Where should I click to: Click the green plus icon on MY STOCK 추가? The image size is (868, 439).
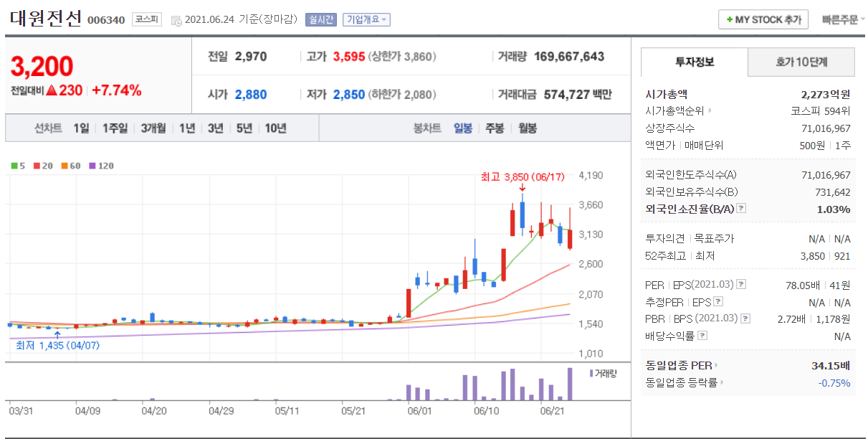(x=730, y=20)
